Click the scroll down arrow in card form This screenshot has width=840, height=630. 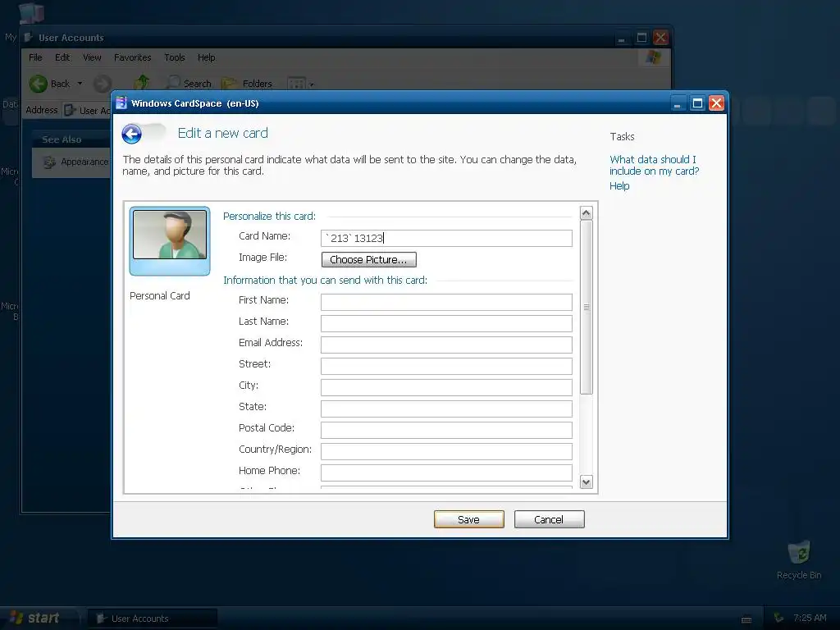pos(586,482)
